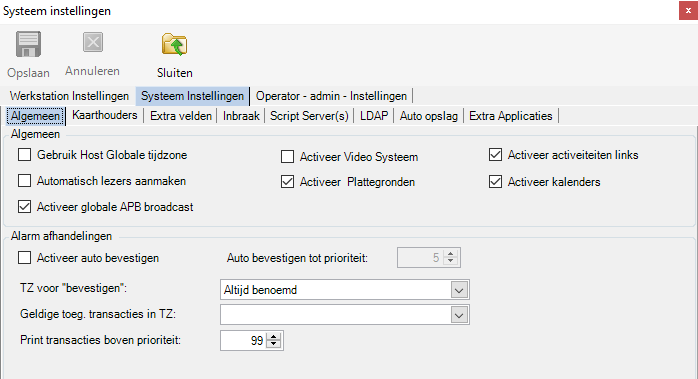Switch to Werkstation Instellingen tab
The height and width of the screenshot is (379, 698).
click(69, 96)
